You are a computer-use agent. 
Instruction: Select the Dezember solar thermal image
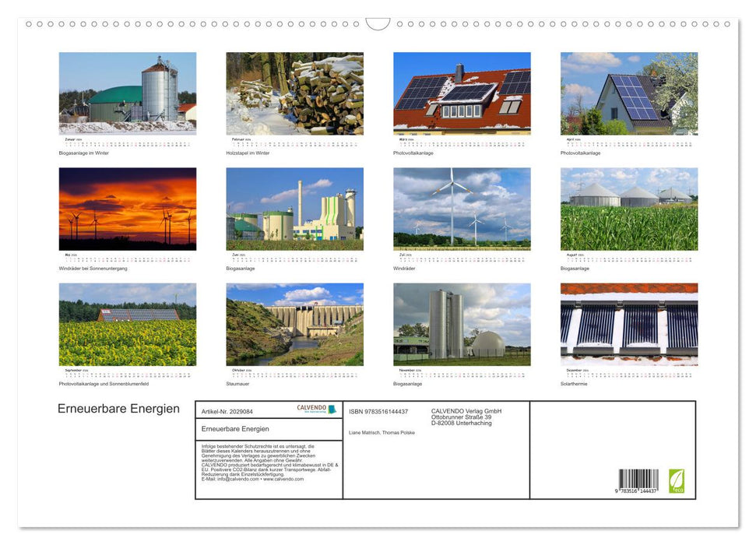pos(628,323)
